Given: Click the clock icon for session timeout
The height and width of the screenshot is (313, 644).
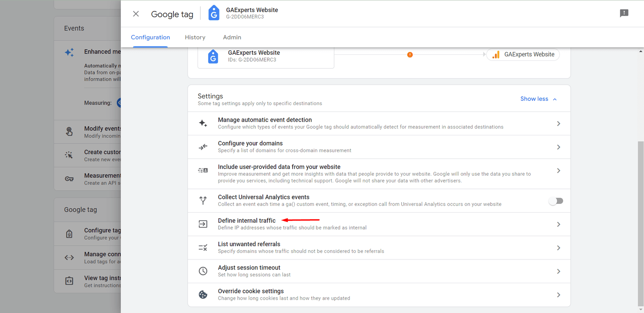Looking at the screenshot, I should tap(203, 271).
